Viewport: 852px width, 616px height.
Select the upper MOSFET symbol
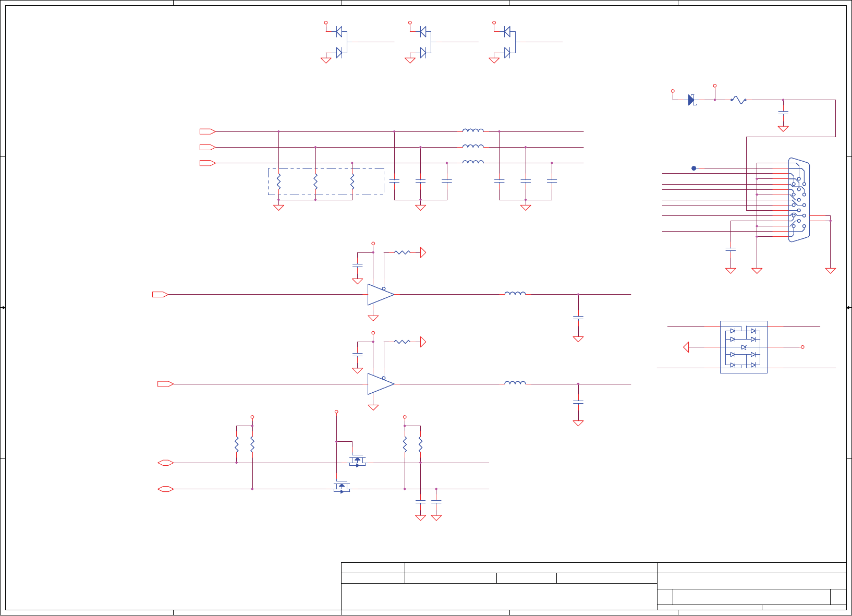tap(357, 461)
